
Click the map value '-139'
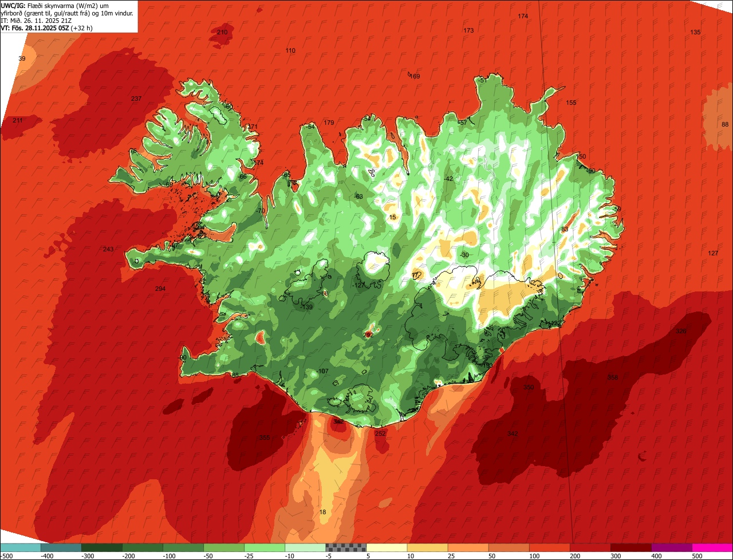[307, 307]
